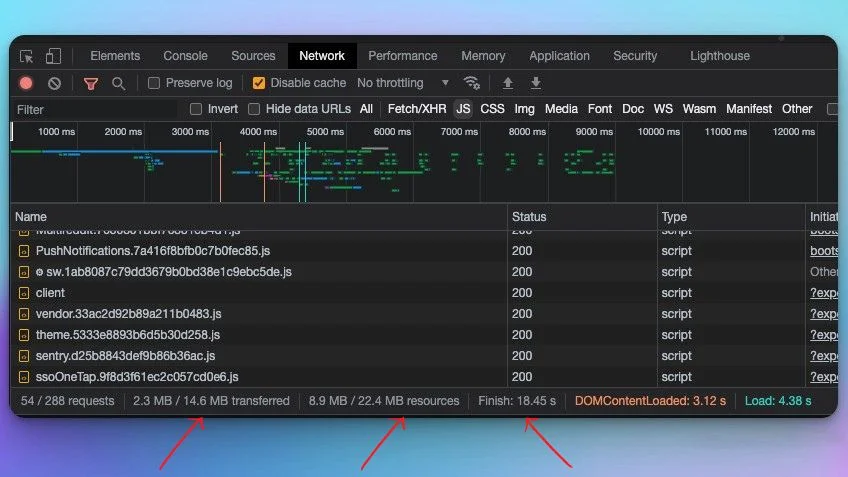This screenshot has width=848, height=477.
Task: Open the Console tab
Action: click(185, 56)
